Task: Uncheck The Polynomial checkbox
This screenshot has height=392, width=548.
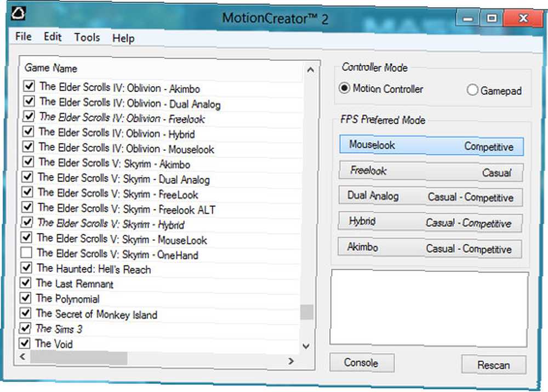Action: [26, 298]
